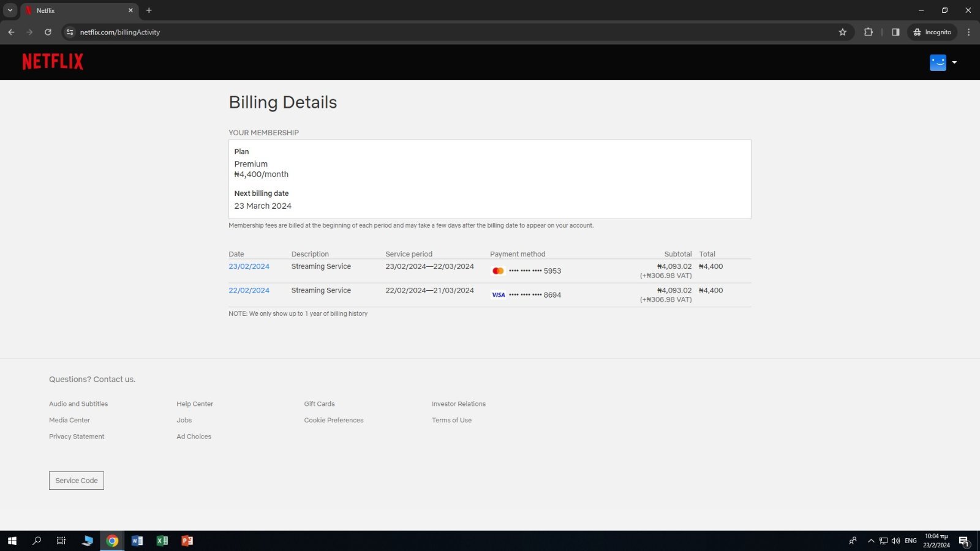Click next billing date 23 March 2024
Image resolution: width=980 pixels, height=551 pixels.
(x=263, y=206)
